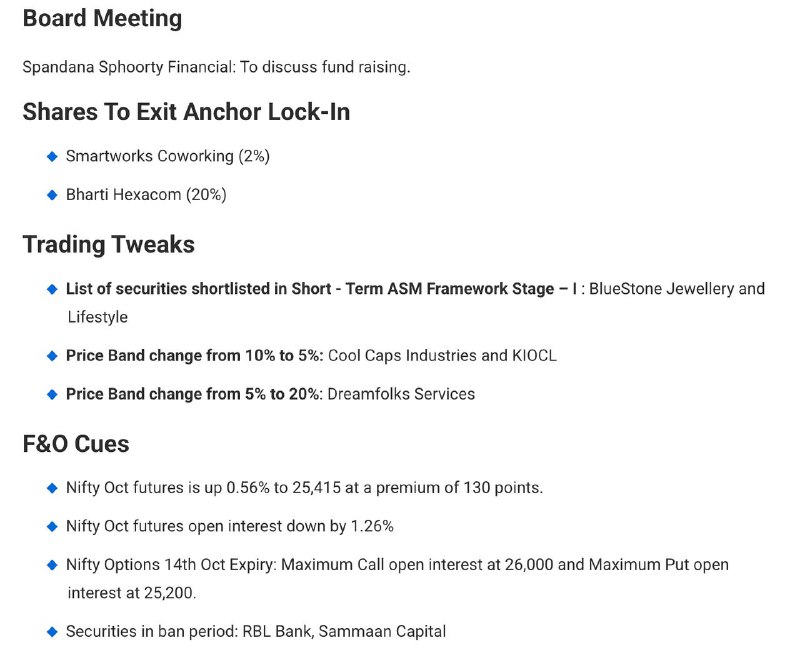Click the diamond bullet beside Bharti Hexacom
Screen dimensions: 800x655
[52, 195]
